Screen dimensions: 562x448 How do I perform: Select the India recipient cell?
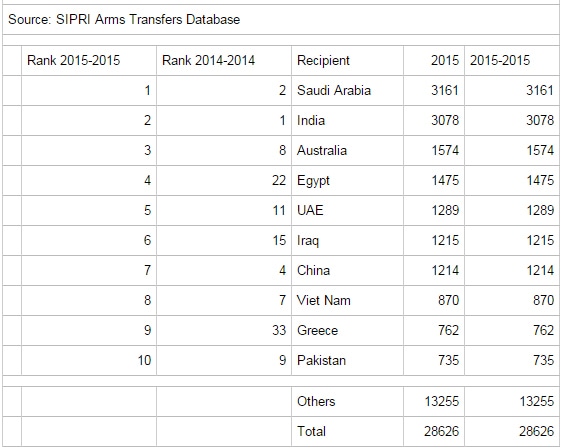pyautogui.click(x=347, y=120)
